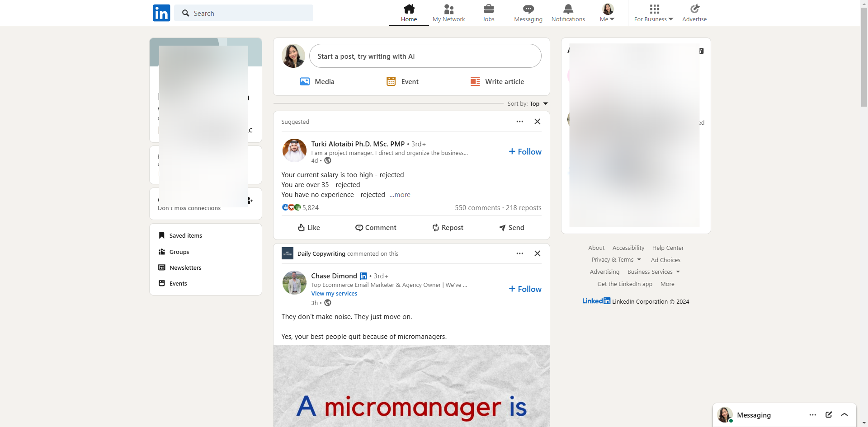Open View my services link
Screen dimensions: 868x427
click(x=334, y=294)
